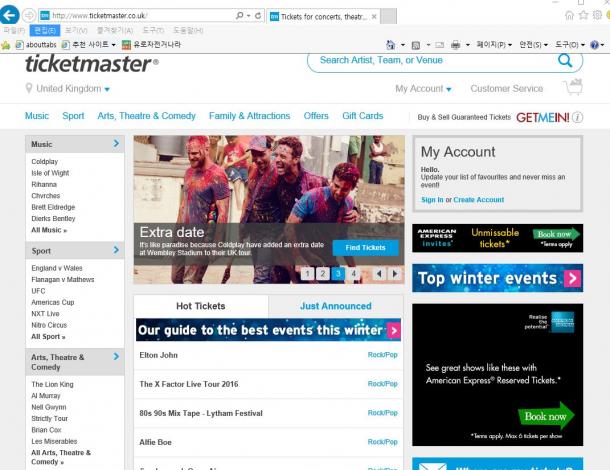
Task: Open the Gift Cards nav item
Action: (363, 116)
